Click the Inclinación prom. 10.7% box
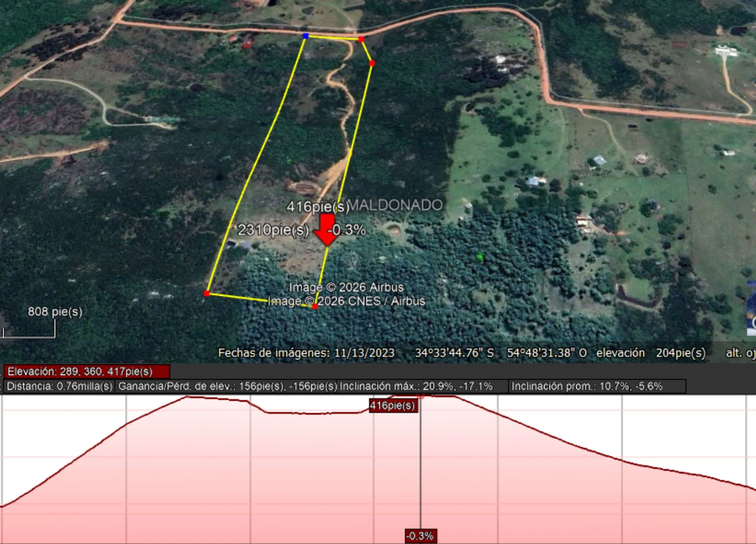Viewport: 756px width, 544px height. (587, 386)
